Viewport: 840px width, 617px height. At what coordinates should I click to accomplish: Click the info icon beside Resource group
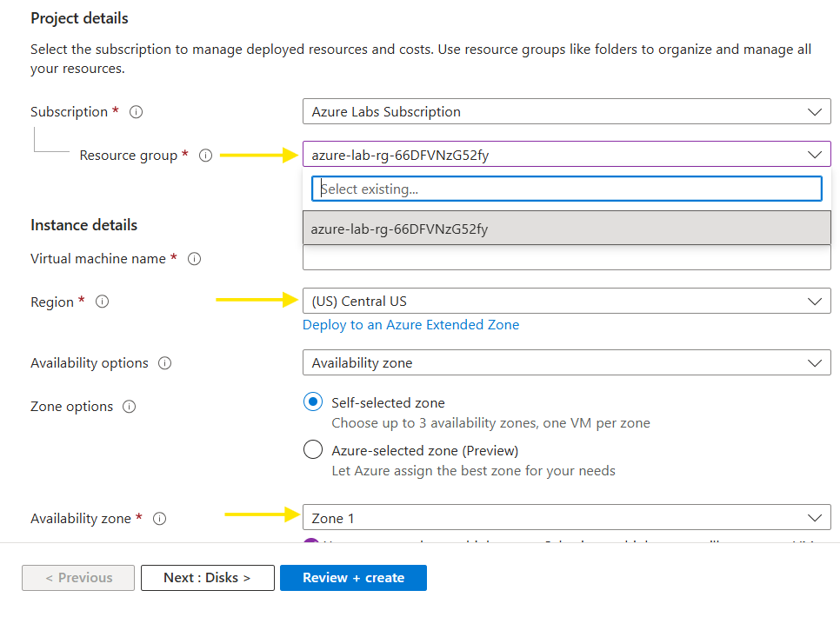[205, 155]
